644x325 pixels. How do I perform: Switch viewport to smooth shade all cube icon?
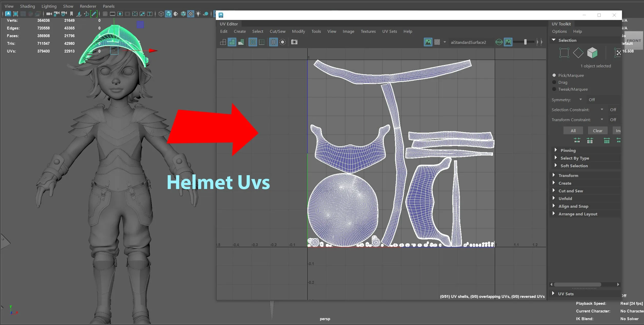coord(168,14)
